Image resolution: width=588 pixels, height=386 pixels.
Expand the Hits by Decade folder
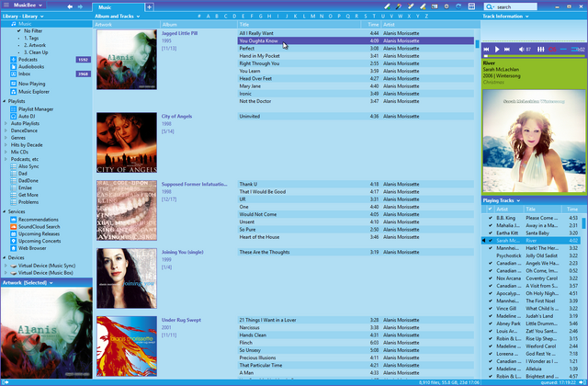[6, 145]
